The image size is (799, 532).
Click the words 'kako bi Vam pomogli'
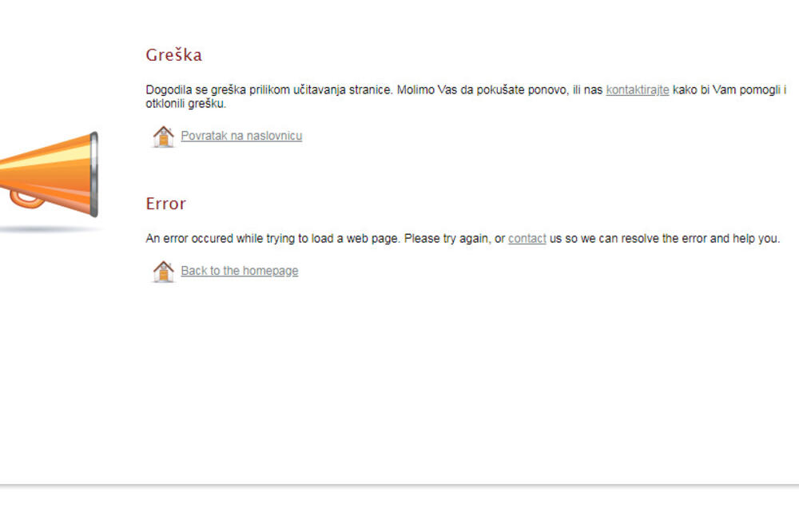coord(726,90)
